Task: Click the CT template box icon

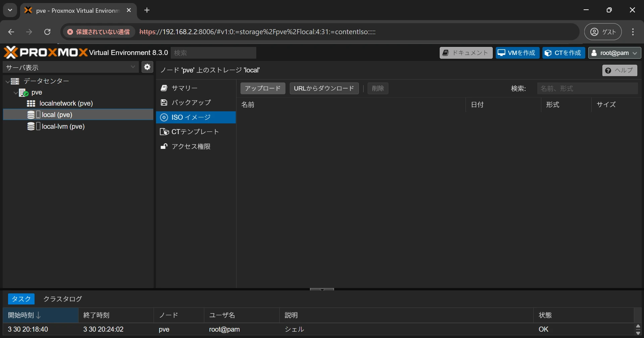Action: [x=164, y=132]
